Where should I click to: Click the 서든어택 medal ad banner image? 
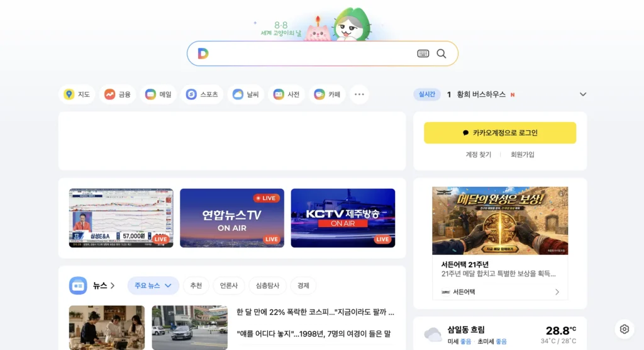pyautogui.click(x=500, y=221)
